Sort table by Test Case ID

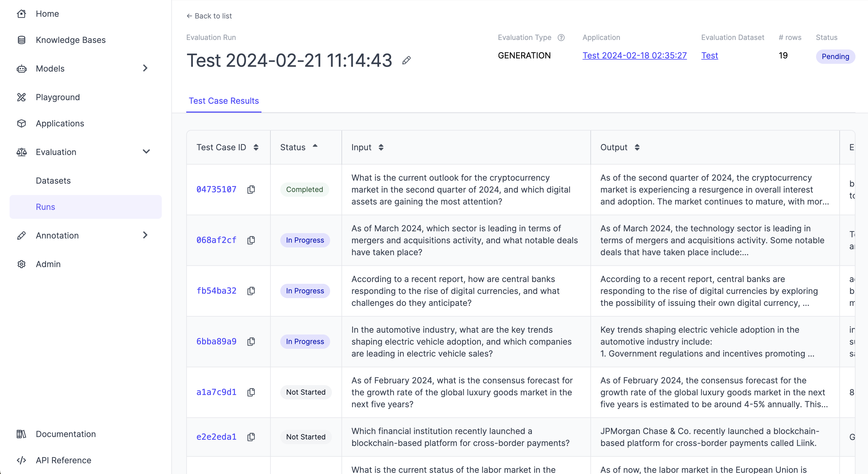click(x=256, y=148)
